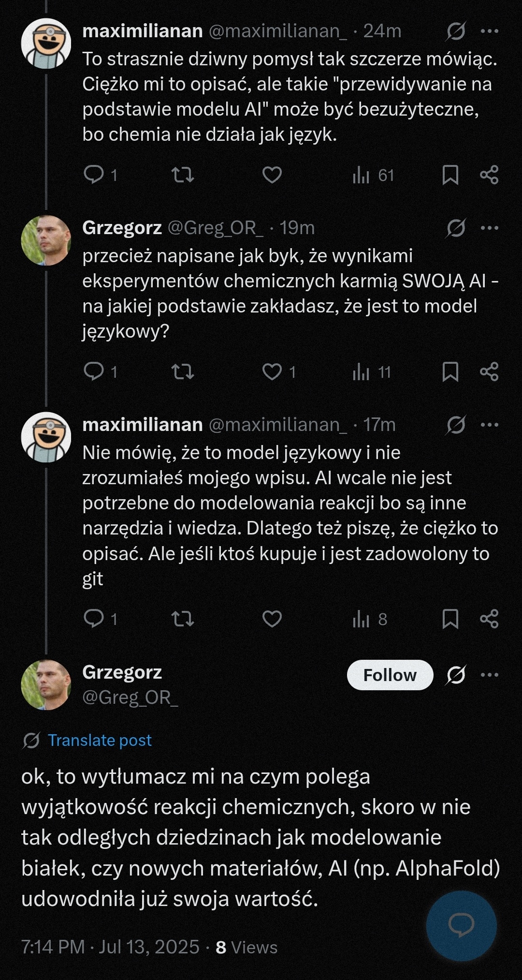Click Grok icon on Grzegorz's 19m reply

[456, 228]
